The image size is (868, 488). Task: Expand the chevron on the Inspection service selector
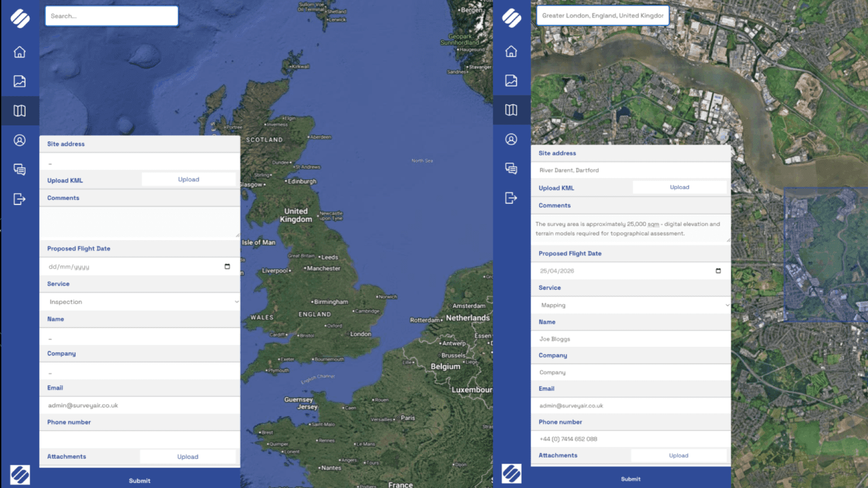click(236, 302)
